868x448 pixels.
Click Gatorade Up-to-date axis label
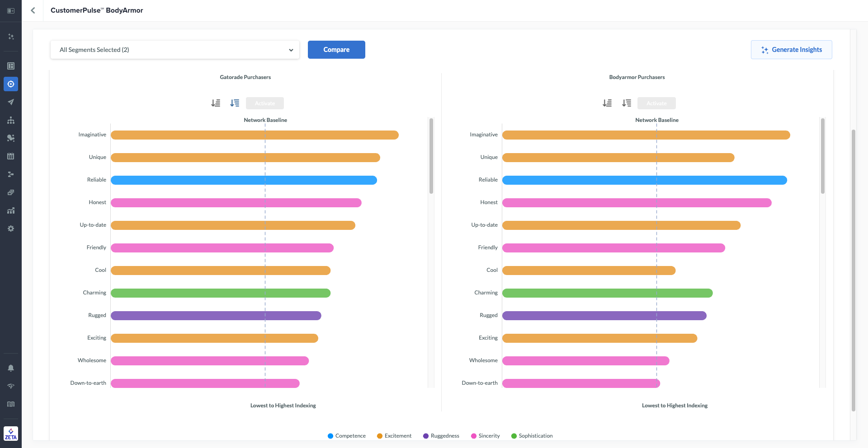point(93,225)
